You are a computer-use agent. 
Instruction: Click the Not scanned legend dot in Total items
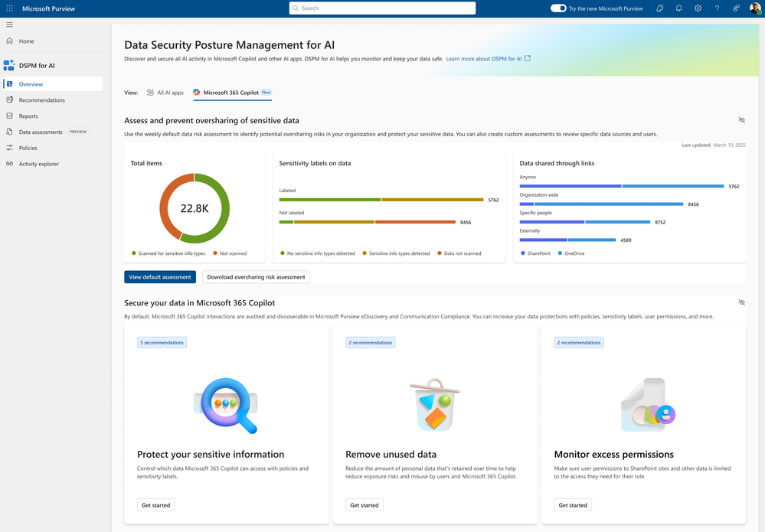(x=215, y=253)
